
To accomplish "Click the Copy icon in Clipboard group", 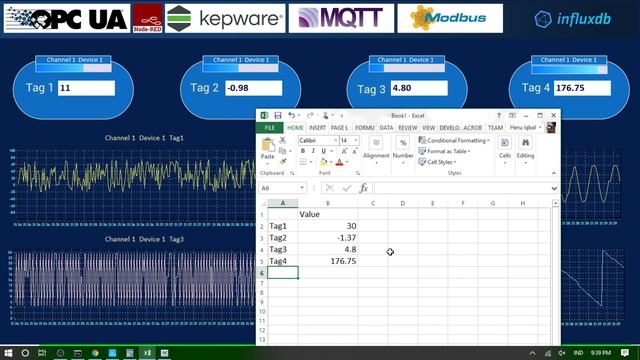I will point(282,151).
